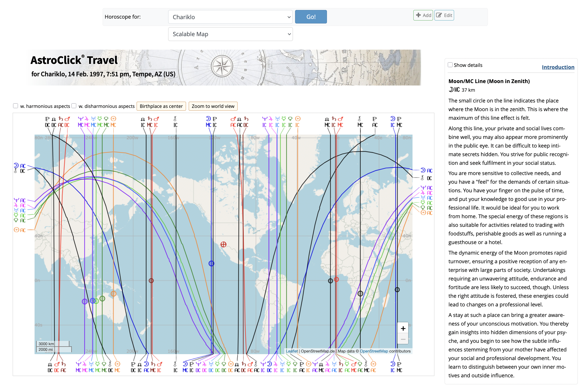The height and width of the screenshot is (390, 588).
Task: Enable disharmonious aspects checkbox
Action: click(x=74, y=106)
